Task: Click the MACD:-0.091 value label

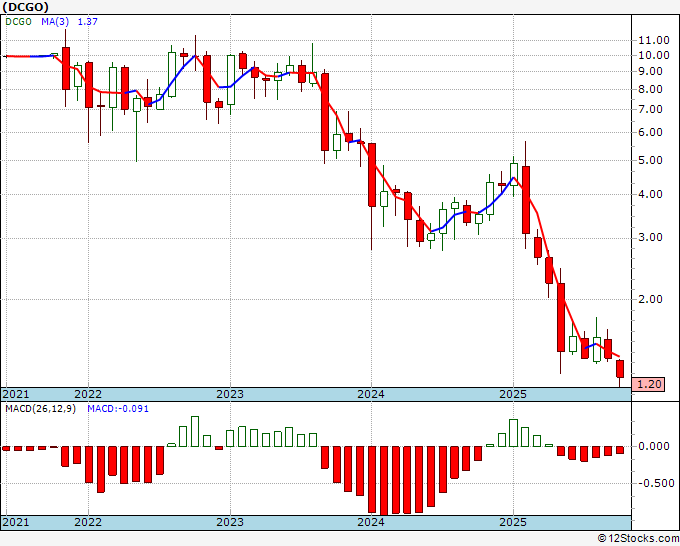Action: pyautogui.click(x=118, y=409)
